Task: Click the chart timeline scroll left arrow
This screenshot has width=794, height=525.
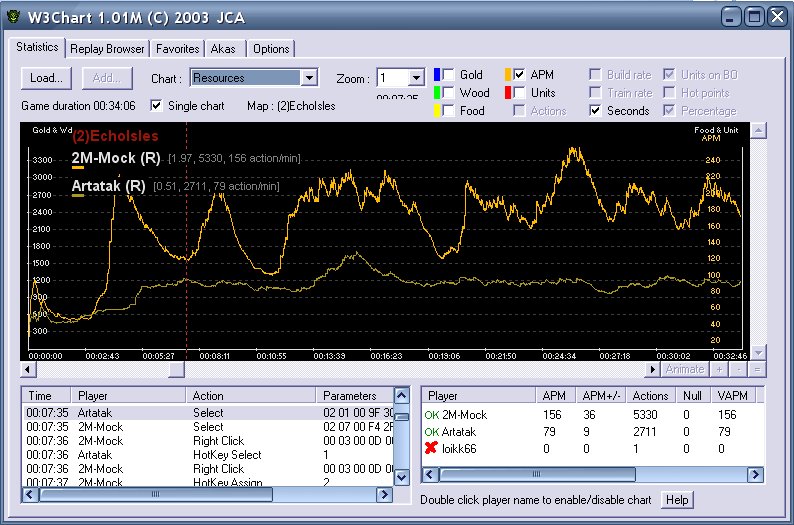Action: click(x=28, y=370)
